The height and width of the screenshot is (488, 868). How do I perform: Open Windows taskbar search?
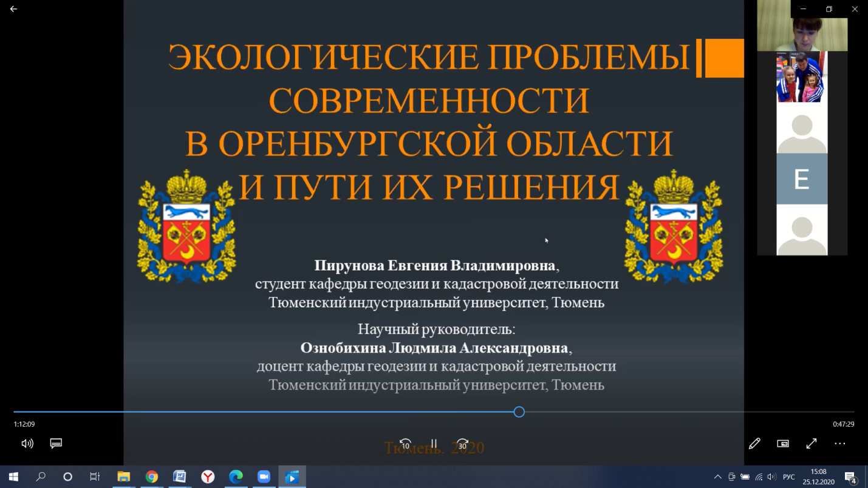point(41,477)
